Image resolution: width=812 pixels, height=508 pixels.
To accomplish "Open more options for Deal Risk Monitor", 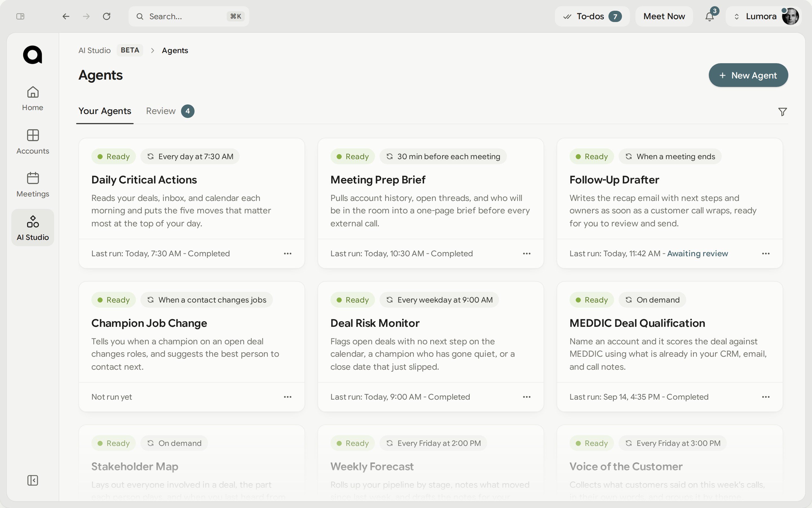I will (527, 397).
